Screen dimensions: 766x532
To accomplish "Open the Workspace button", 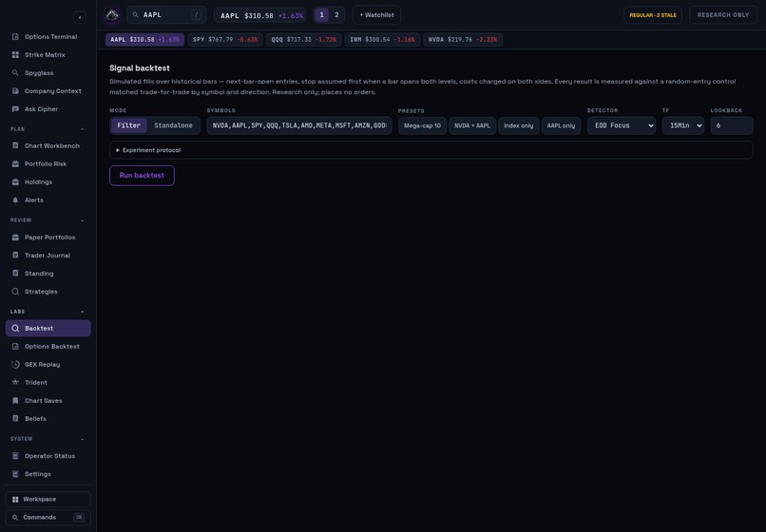I will point(48,500).
